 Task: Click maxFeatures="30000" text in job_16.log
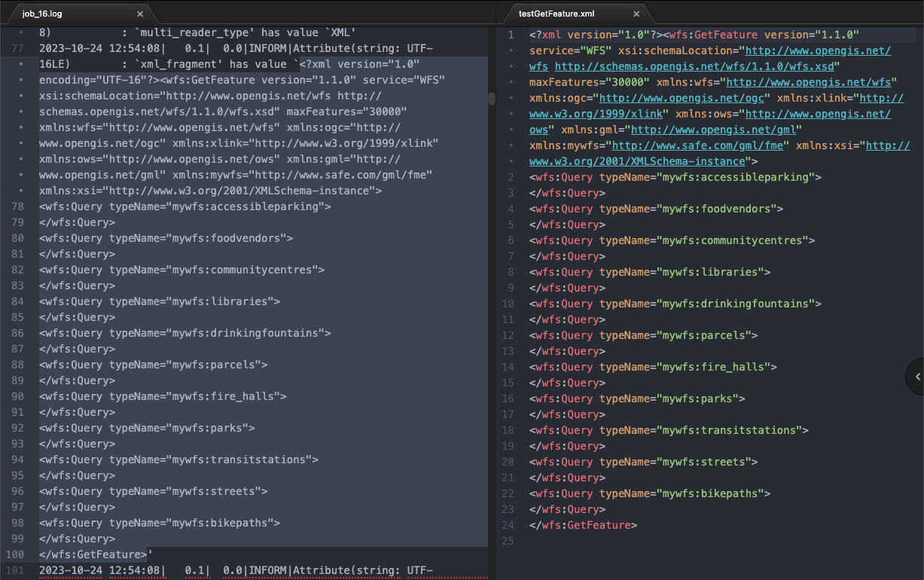(346, 111)
